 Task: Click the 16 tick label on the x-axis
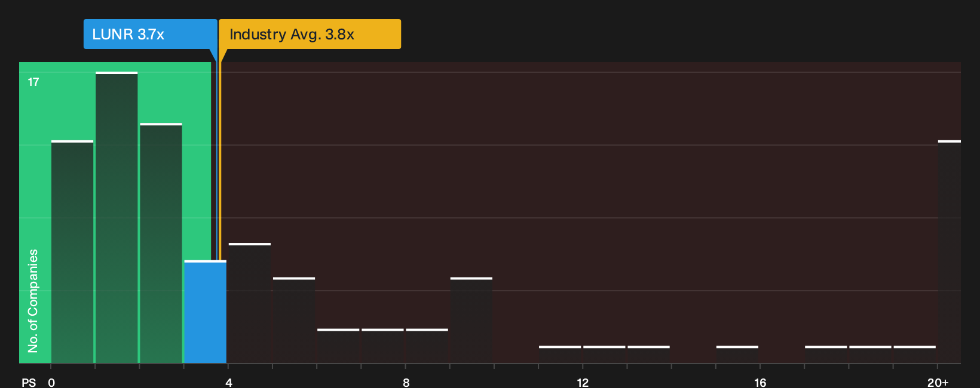click(760, 383)
